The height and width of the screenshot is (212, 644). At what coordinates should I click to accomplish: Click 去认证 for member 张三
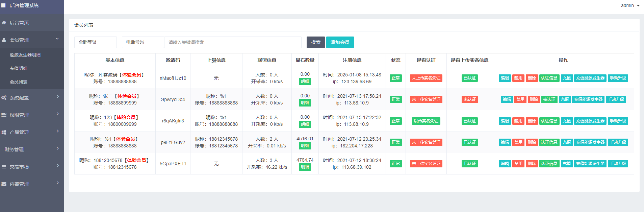pyautogui.click(x=549, y=99)
